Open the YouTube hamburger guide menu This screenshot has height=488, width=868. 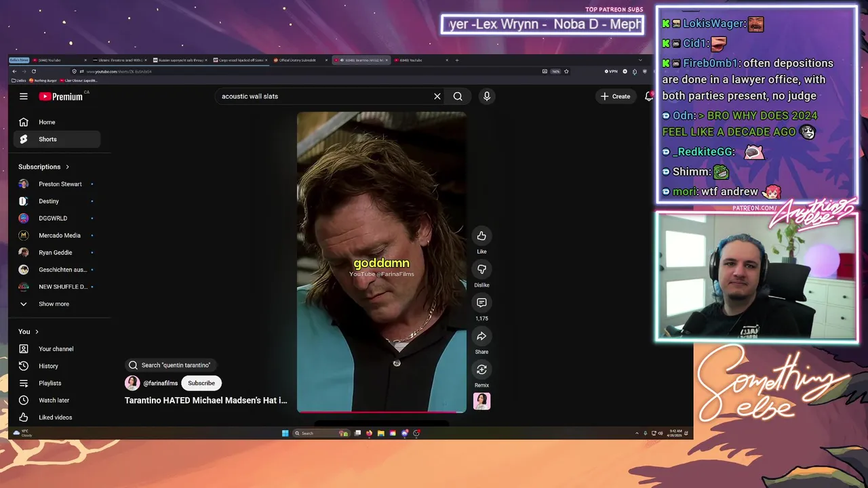pyautogui.click(x=24, y=96)
